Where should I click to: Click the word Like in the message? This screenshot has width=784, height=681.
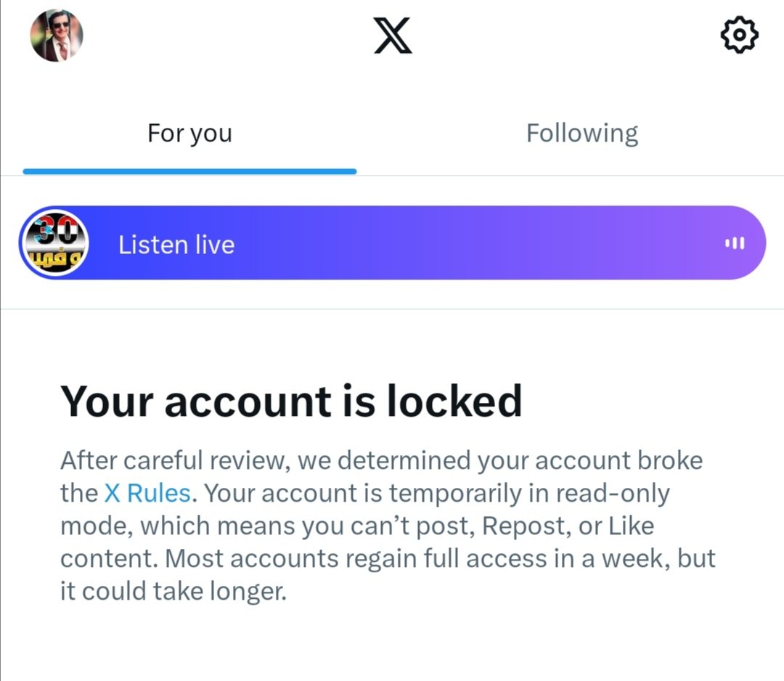[631, 526]
